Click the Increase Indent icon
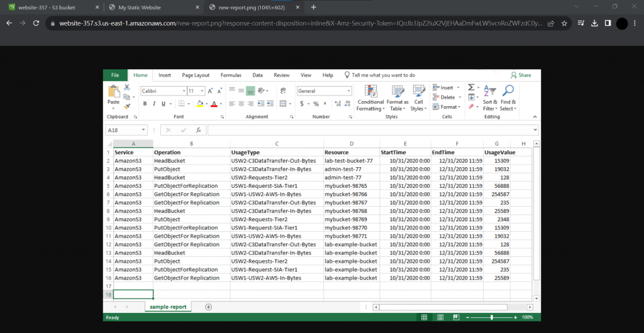Viewport: 644px width, 333px height. click(270, 104)
